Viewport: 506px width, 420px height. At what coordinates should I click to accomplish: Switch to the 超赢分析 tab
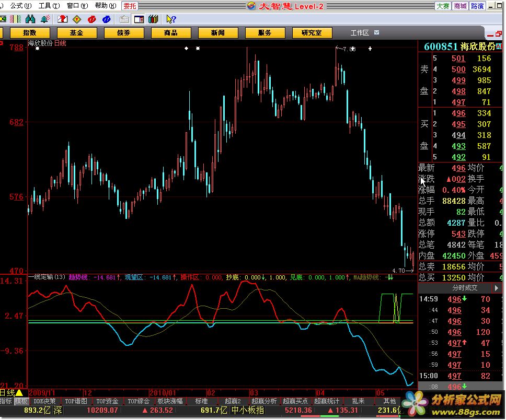[264, 401]
